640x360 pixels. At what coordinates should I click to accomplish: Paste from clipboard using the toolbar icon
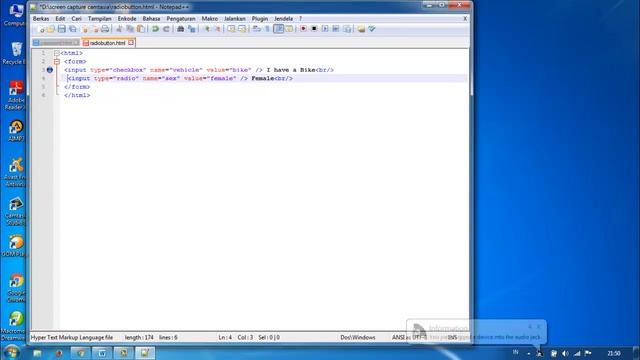click(141, 29)
